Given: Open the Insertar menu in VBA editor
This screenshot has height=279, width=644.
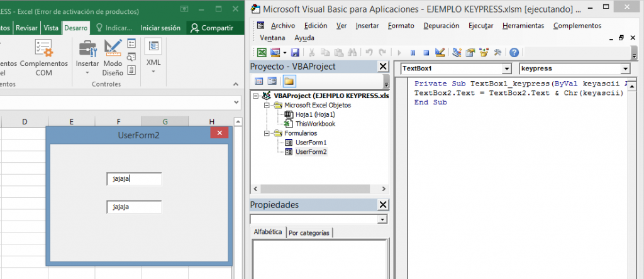Looking at the screenshot, I should [x=367, y=25].
